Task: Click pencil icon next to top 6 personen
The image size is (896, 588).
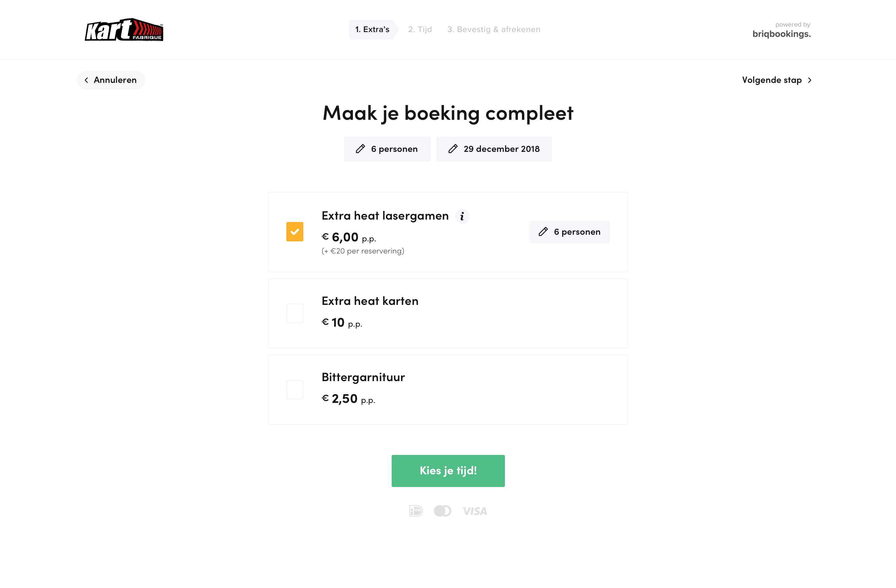Action: click(360, 149)
